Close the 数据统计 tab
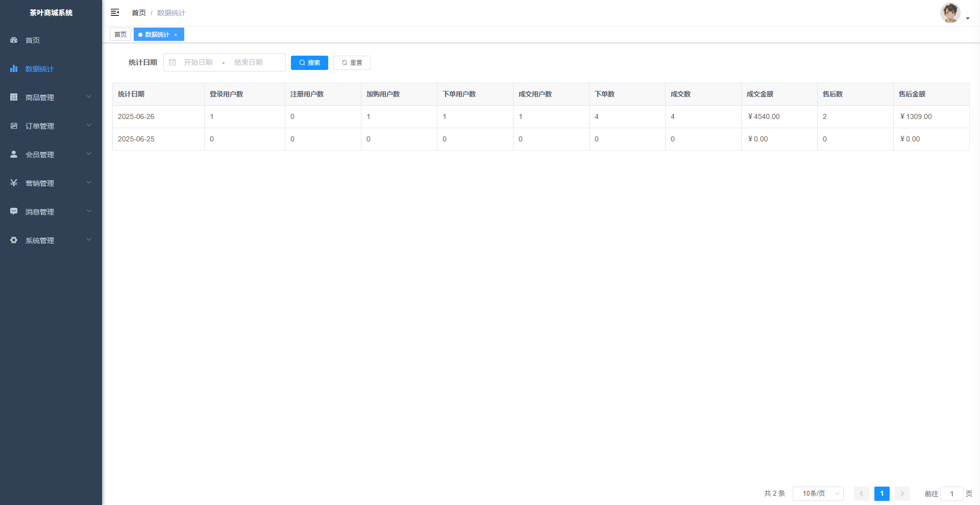The image size is (980, 505). 176,35
